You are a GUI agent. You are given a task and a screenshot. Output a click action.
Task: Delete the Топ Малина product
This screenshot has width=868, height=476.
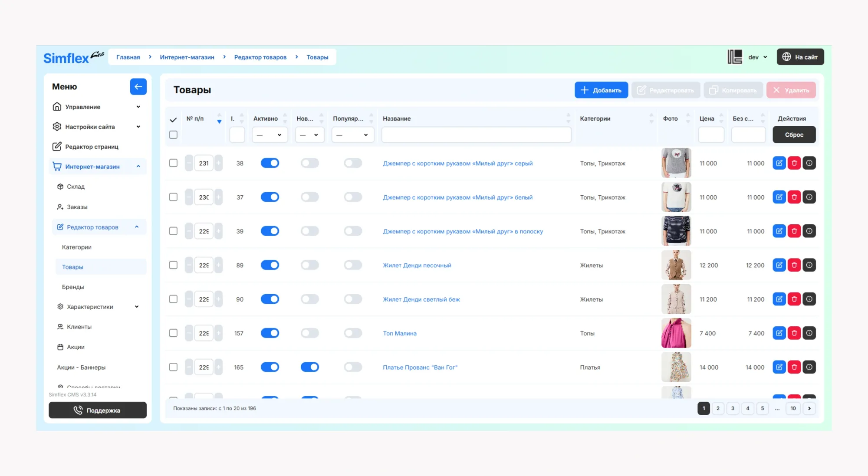coord(794,333)
